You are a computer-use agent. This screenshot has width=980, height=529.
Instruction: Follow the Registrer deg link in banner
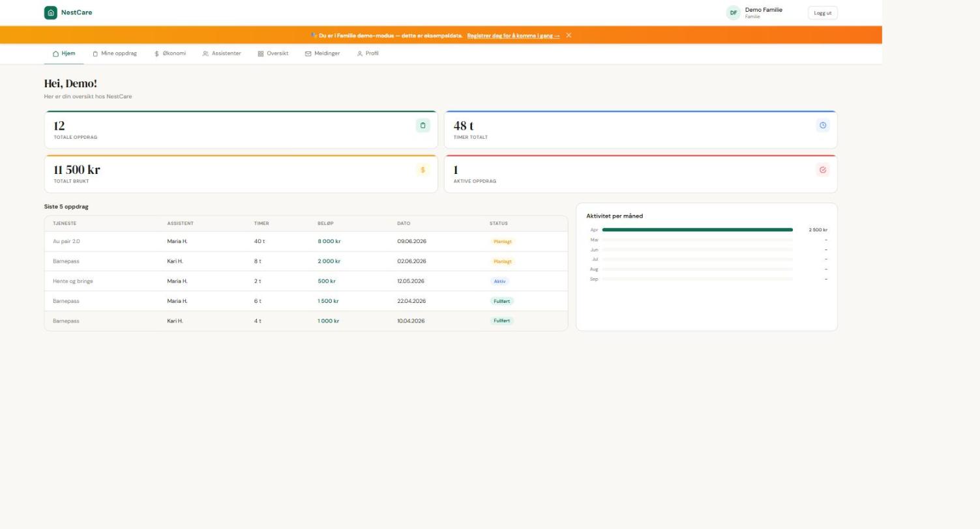coord(513,36)
